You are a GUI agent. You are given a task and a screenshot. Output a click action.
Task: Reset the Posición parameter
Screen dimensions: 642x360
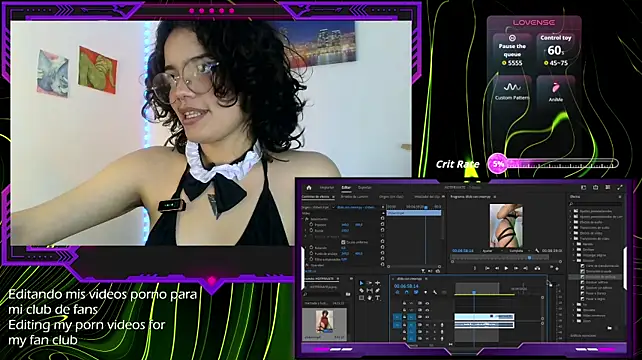pyautogui.click(x=382, y=225)
